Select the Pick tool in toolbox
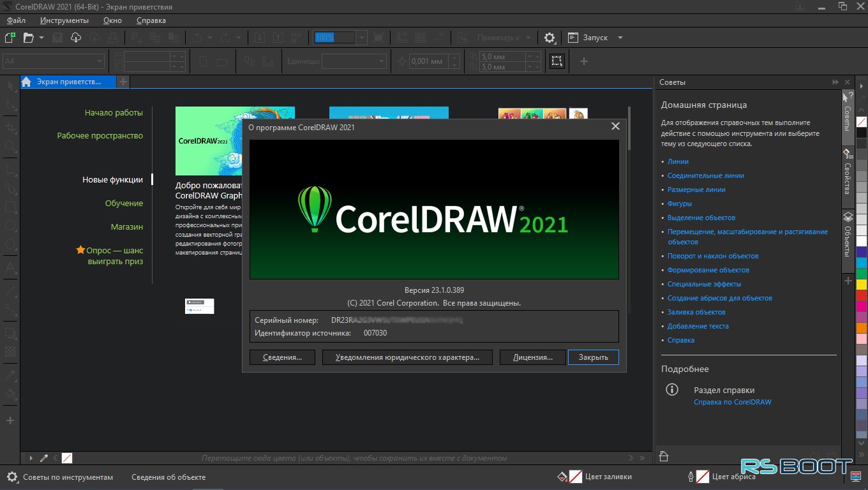Viewport: 868px width, 490px height. coord(10,87)
